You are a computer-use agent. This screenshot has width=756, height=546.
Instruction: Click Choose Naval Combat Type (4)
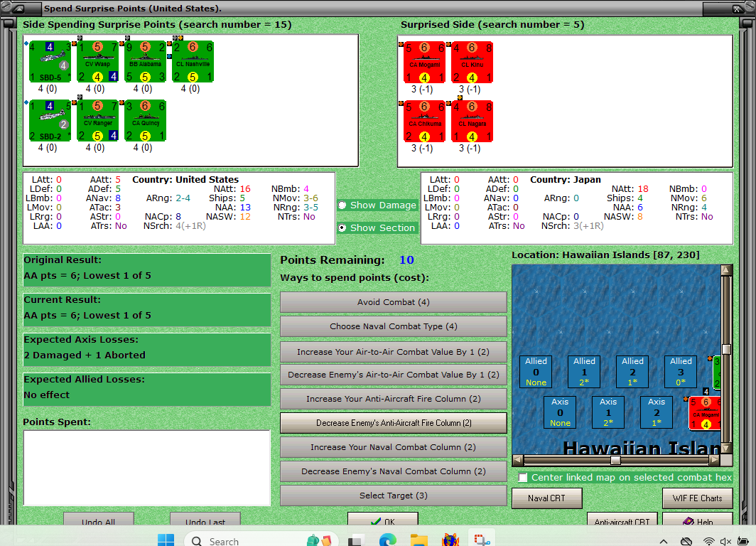click(x=394, y=326)
